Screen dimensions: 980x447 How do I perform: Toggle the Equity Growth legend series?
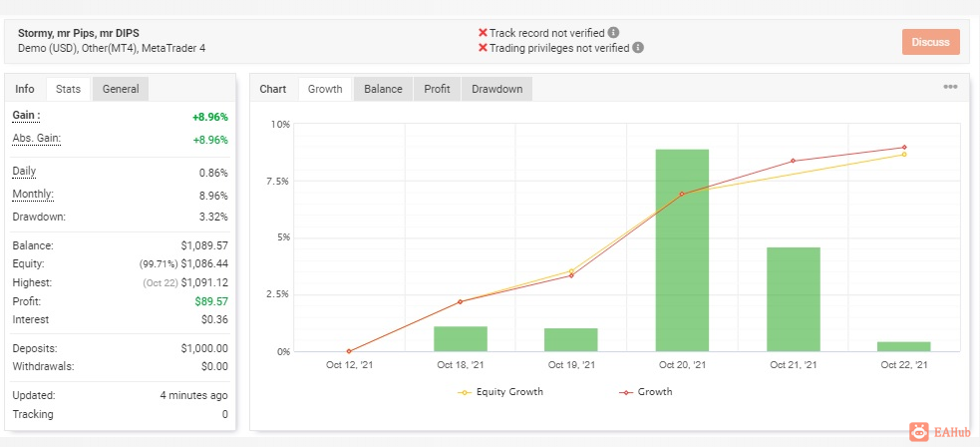(x=500, y=392)
